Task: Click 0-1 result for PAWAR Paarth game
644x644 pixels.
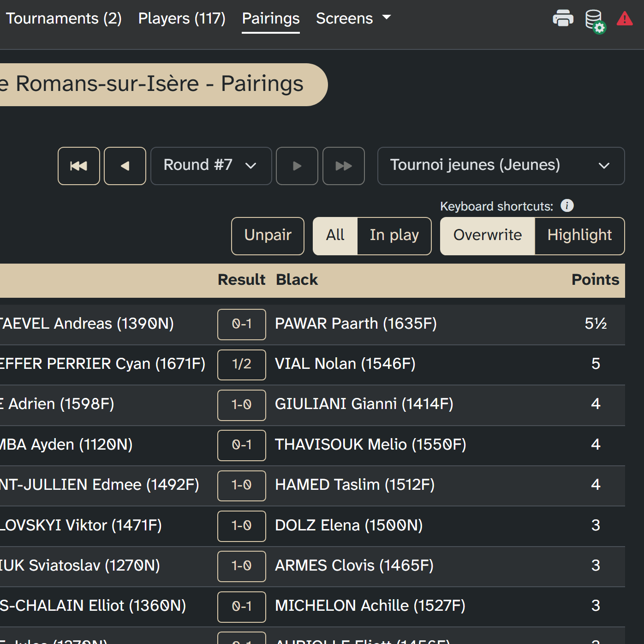Action: pos(242,324)
